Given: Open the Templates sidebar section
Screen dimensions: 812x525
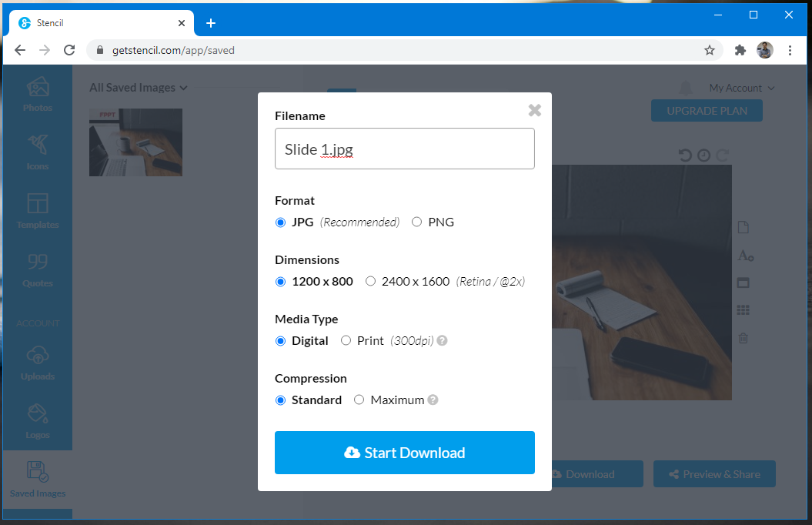Looking at the screenshot, I should (x=38, y=211).
